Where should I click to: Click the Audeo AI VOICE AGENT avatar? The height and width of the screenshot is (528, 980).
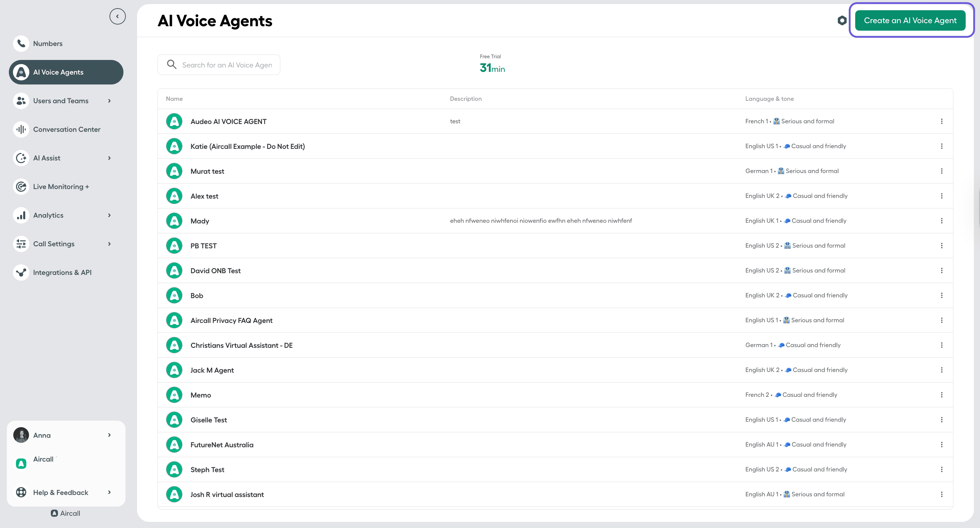point(174,121)
